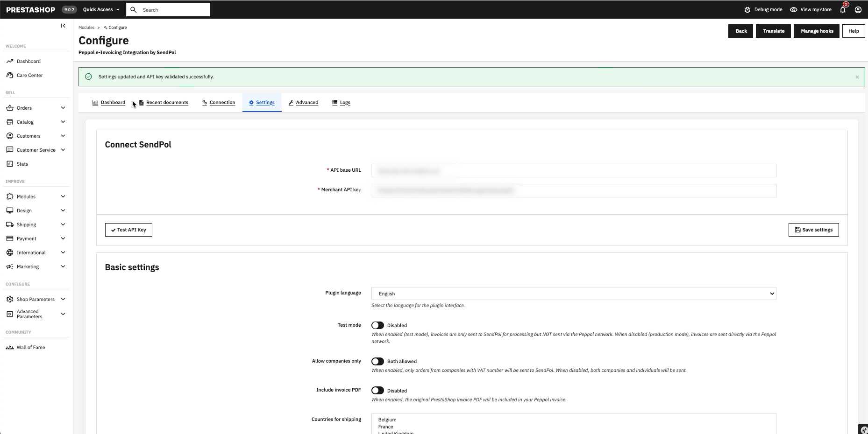The image size is (868, 434).
Task: Click the Care Center sidebar icon
Action: (10, 75)
